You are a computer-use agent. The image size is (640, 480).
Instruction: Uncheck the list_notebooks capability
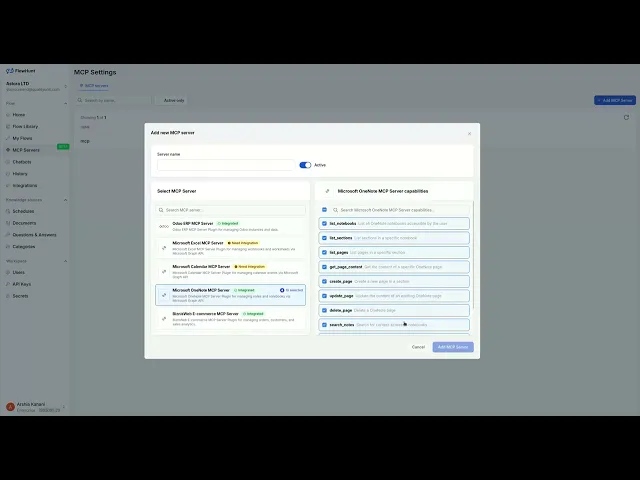pyautogui.click(x=324, y=224)
